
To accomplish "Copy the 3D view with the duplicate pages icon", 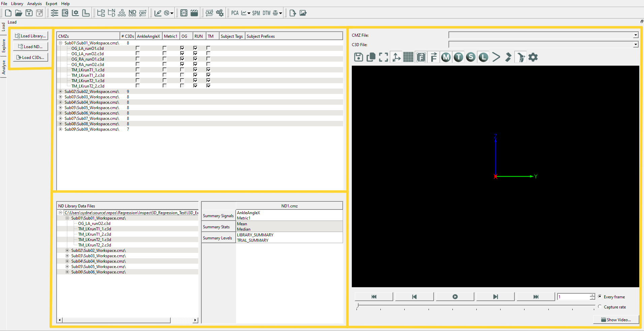I will 371,57.
